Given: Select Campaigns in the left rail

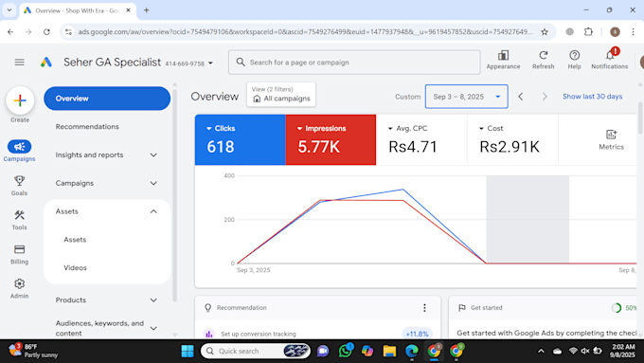Looking at the screenshot, I should pos(19,151).
